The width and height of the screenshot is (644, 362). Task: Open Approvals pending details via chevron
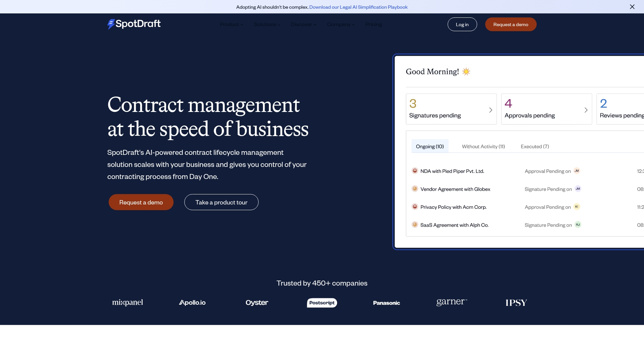(586, 110)
